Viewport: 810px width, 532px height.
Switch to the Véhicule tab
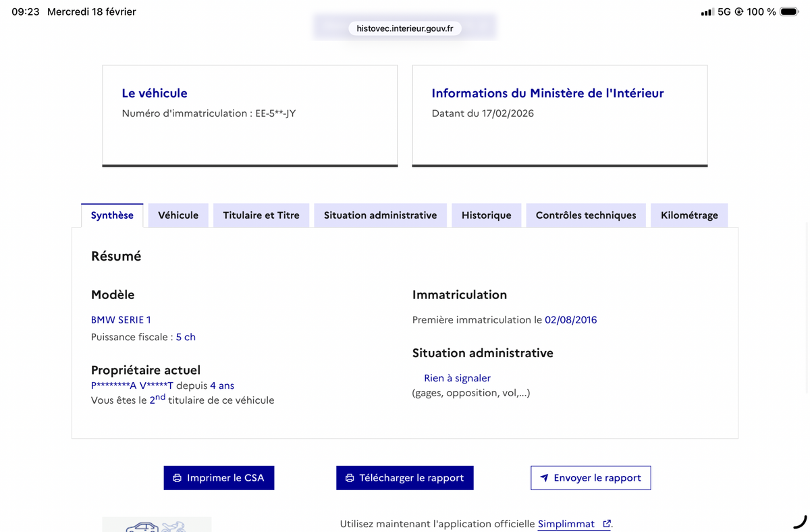coord(178,215)
